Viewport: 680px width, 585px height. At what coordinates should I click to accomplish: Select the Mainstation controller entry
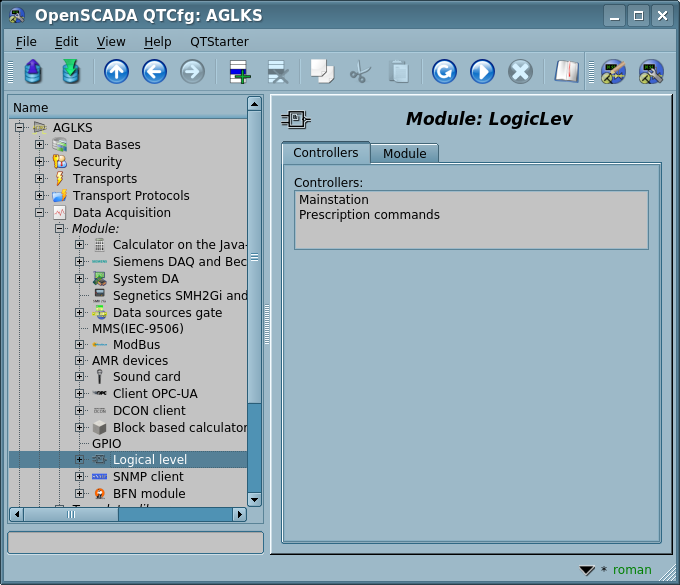click(x=334, y=199)
